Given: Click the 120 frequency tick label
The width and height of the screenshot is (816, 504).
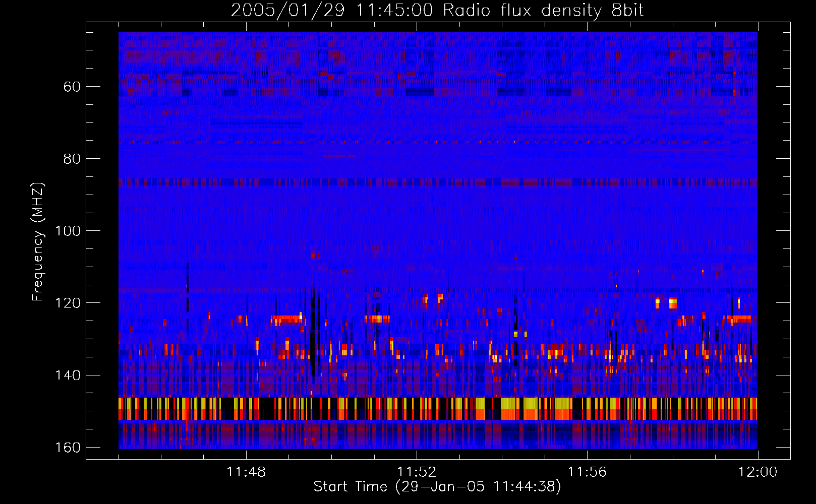Looking at the screenshot, I should point(68,303).
